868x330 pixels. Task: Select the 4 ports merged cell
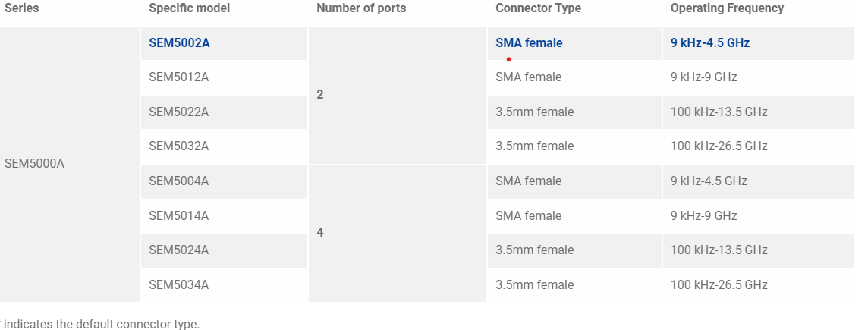point(398,233)
